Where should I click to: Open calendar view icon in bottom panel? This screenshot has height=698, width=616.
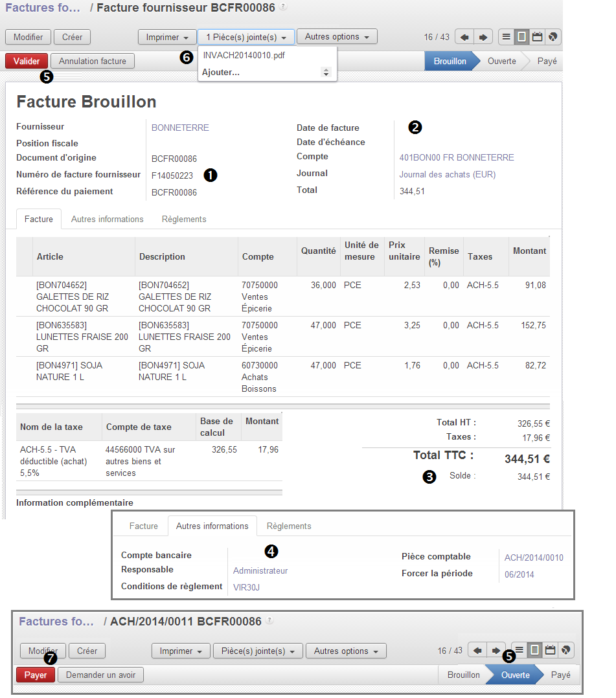tap(550, 650)
